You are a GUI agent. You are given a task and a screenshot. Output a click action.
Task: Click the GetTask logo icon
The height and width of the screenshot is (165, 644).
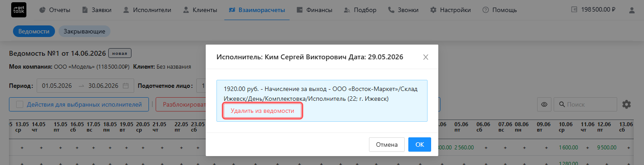pyautogui.click(x=19, y=10)
